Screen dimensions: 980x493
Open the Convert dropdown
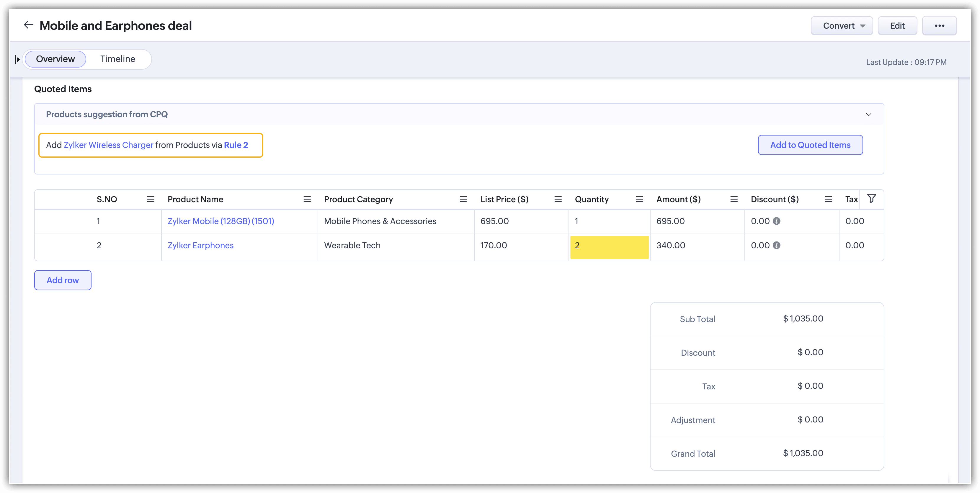[842, 26]
